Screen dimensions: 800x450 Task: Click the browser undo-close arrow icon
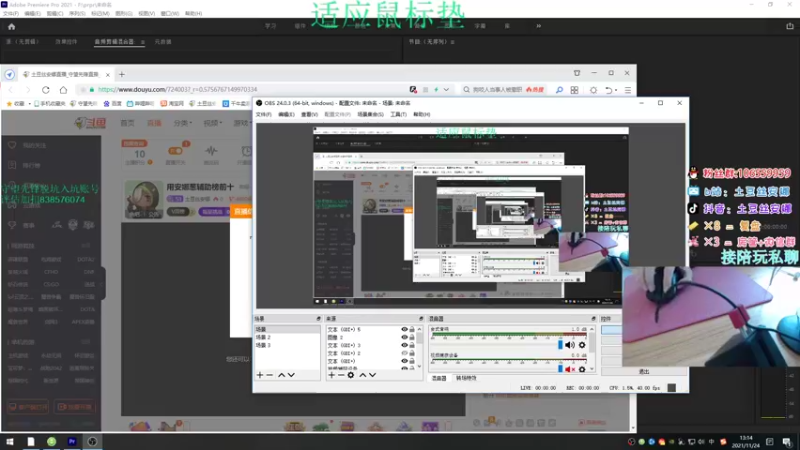tap(608, 90)
